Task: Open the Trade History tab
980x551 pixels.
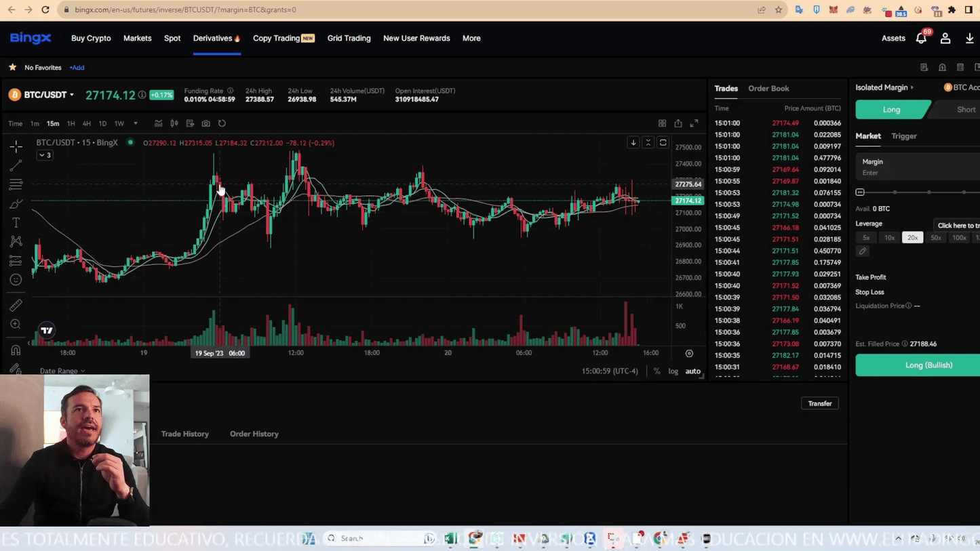Action: (185, 434)
